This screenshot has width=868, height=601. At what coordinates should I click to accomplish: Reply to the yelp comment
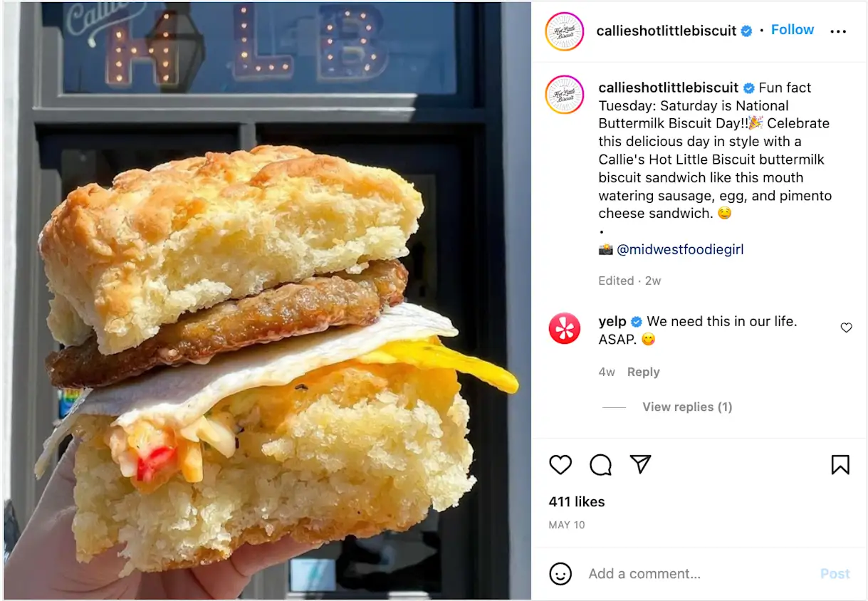click(x=643, y=372)
